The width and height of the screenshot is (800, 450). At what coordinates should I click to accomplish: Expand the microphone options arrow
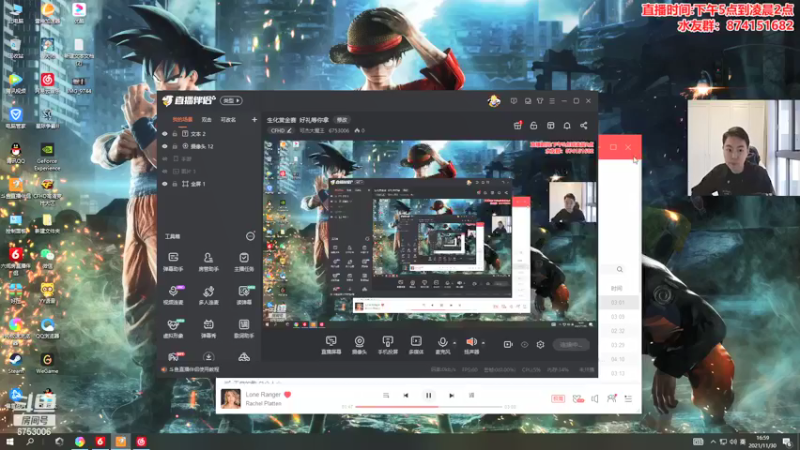coord(455,343)
